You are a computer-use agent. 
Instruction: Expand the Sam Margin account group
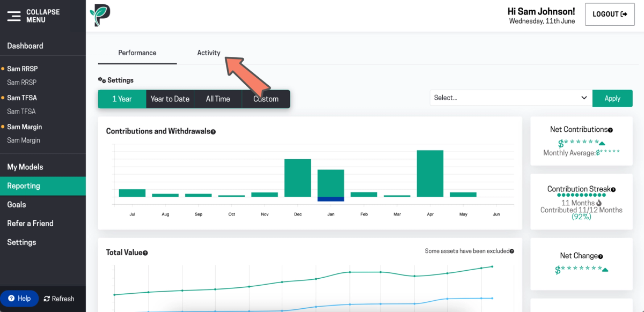coord(24,127)
